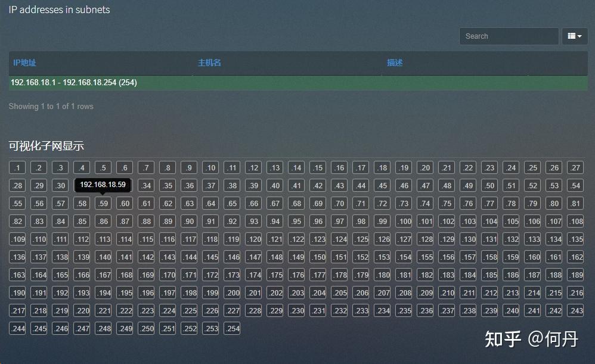Sort by the IP地址 column header
This screenshot has width=595, height=364.
click(24, 63)
